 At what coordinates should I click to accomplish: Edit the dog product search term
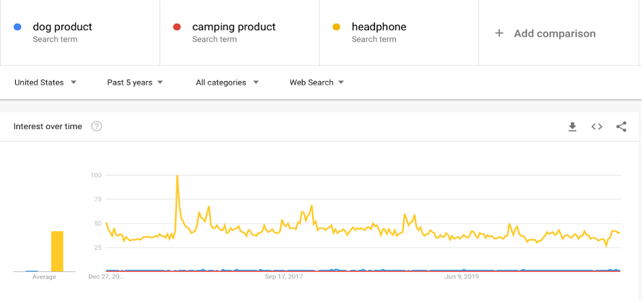pyautogui.click(x=63, y=27)
